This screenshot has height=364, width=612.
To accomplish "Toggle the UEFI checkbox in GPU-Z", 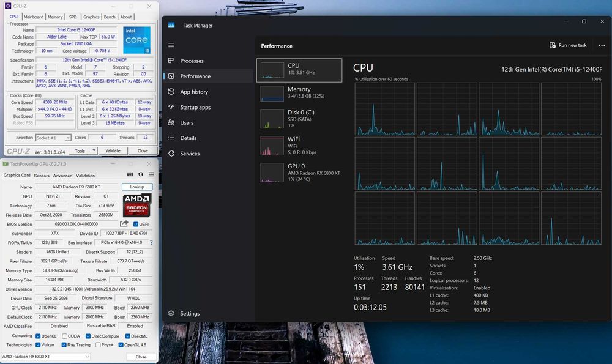I will (x=136, y=224).
